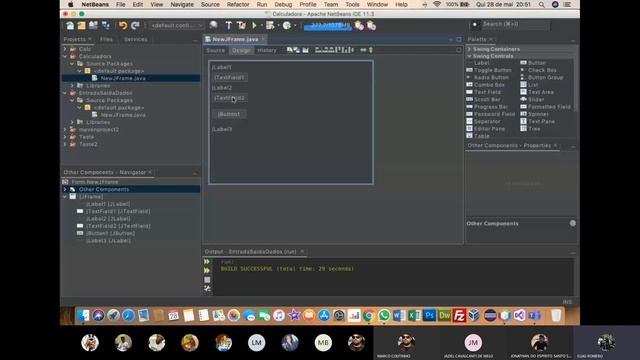The image size is (640, 360).
Task: Open the default config dropdown
Action: (x=176, y=26)
